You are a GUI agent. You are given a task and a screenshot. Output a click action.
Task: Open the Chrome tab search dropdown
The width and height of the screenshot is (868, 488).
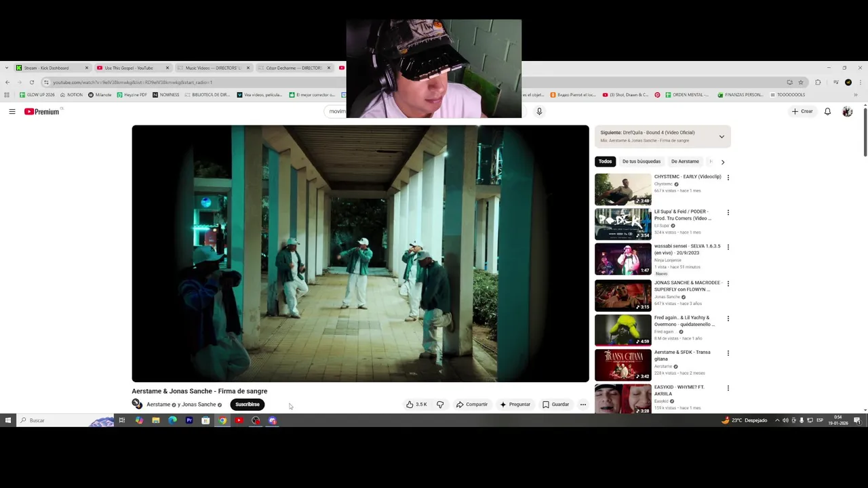[x=6, y=68]
